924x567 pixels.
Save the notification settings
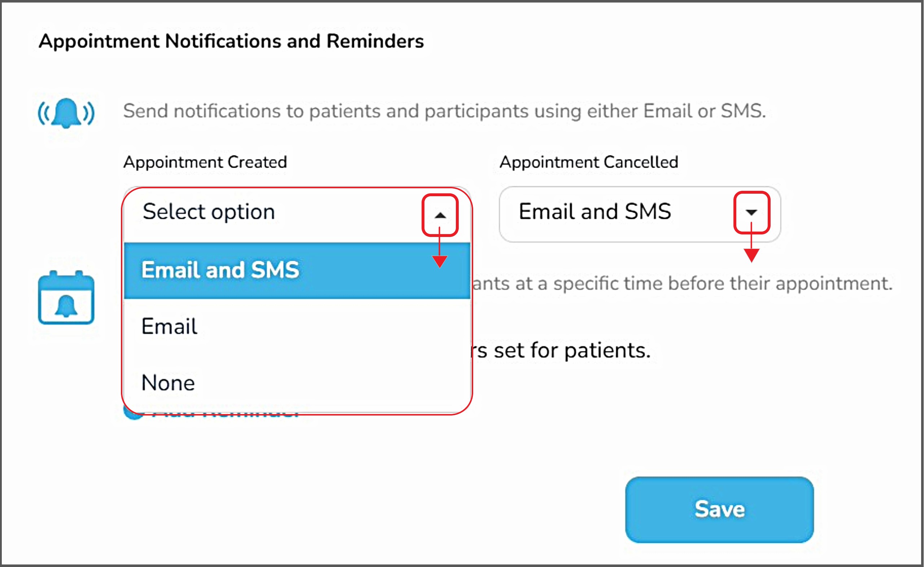719,510
